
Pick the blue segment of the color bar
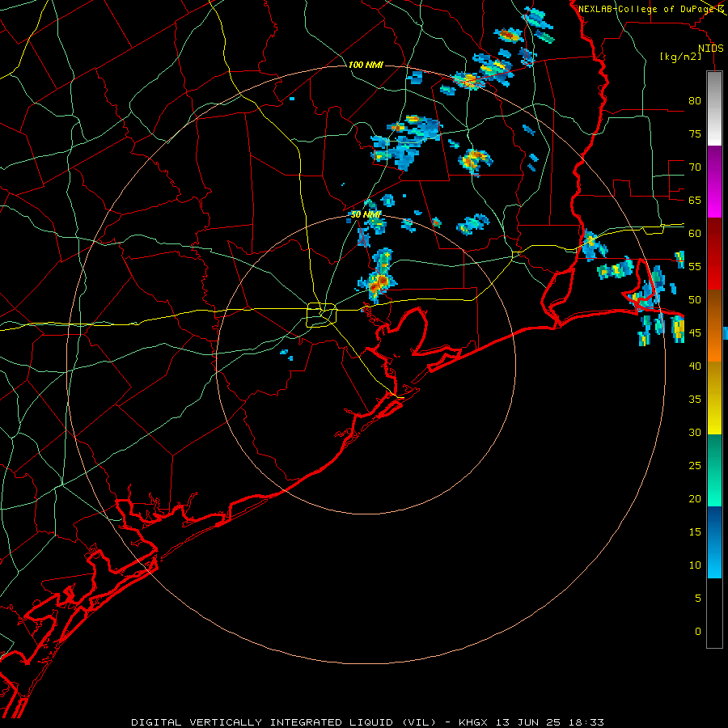click(714, 542)
